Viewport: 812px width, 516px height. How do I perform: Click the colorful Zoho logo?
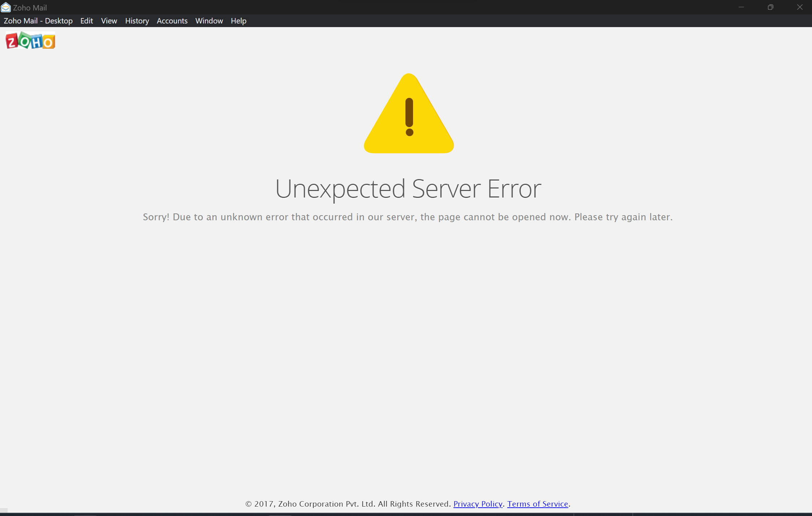click(x=30, y=40)
